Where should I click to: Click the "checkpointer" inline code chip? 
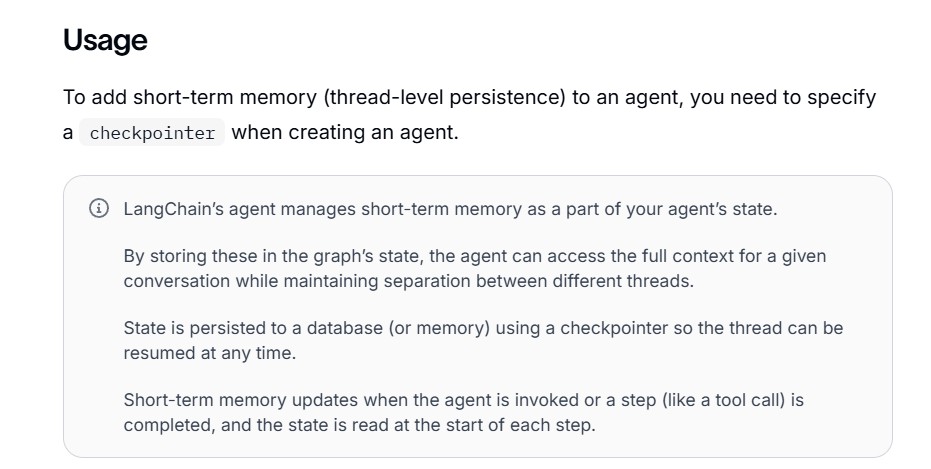tap(152, 132)
